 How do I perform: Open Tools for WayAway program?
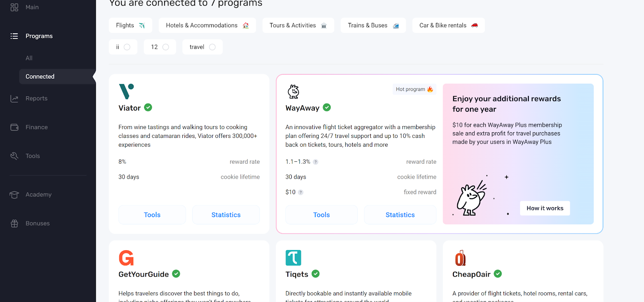[x=321, y=215]
